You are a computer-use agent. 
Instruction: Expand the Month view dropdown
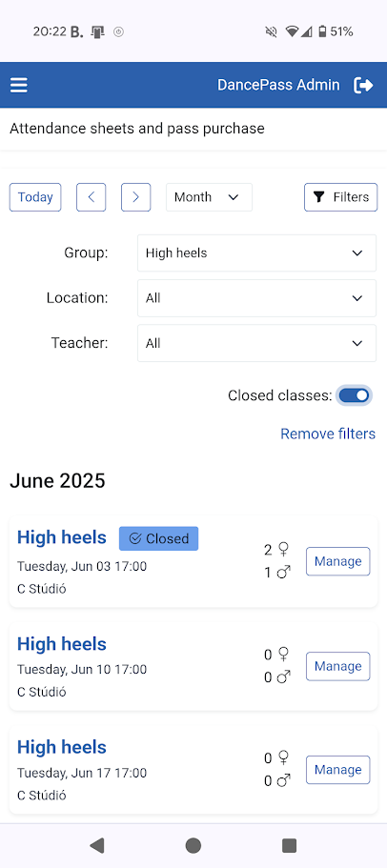pos(209,197)
